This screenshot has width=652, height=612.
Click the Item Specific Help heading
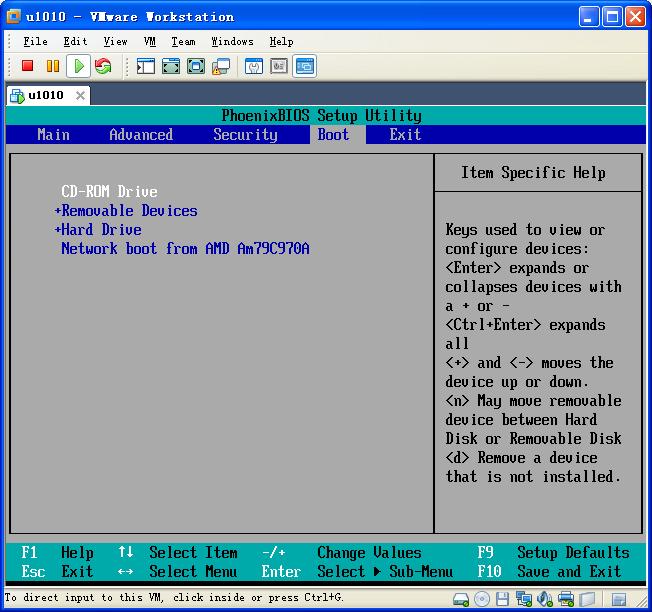pyautogui.click(x=533, y=173)
